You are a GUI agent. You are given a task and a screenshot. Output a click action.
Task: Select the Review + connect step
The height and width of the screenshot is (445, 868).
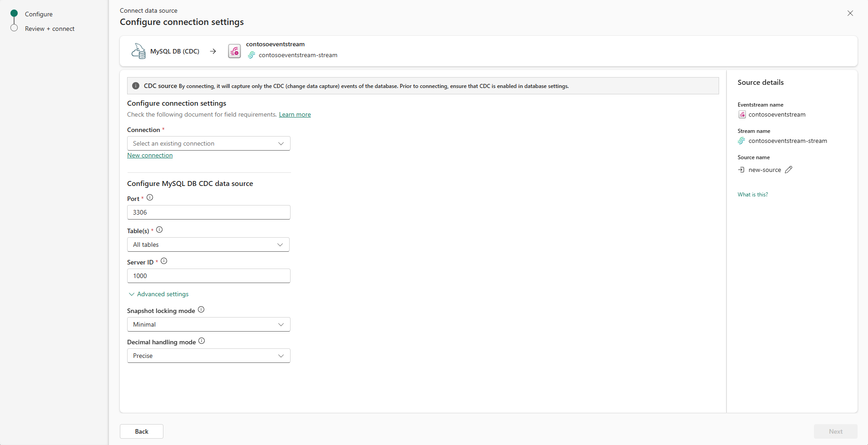pyautogui.click(x=49, y=29)
